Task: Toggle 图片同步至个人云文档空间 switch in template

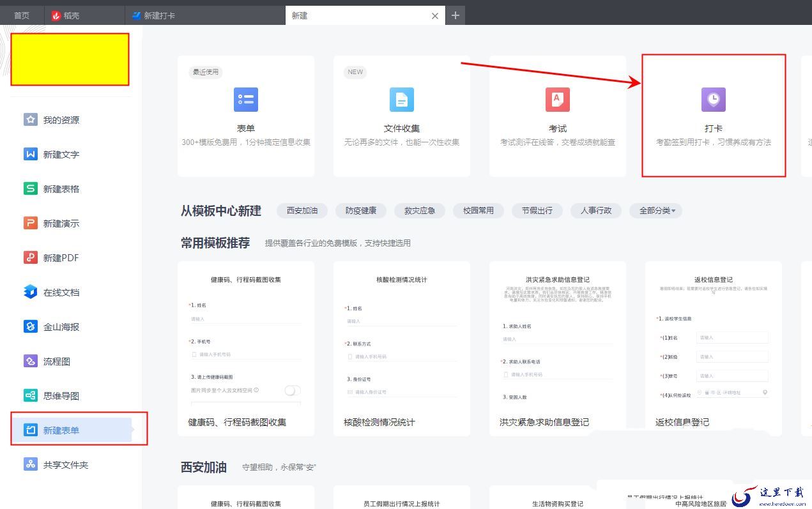Action: [x=293, y=390]
